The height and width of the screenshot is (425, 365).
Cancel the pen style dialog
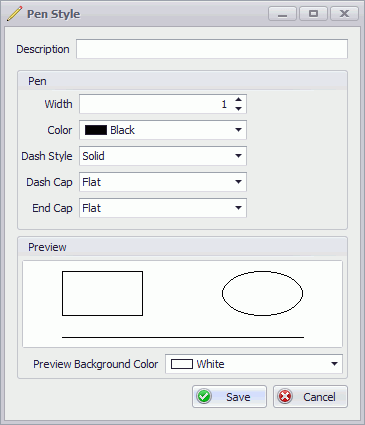310,397
